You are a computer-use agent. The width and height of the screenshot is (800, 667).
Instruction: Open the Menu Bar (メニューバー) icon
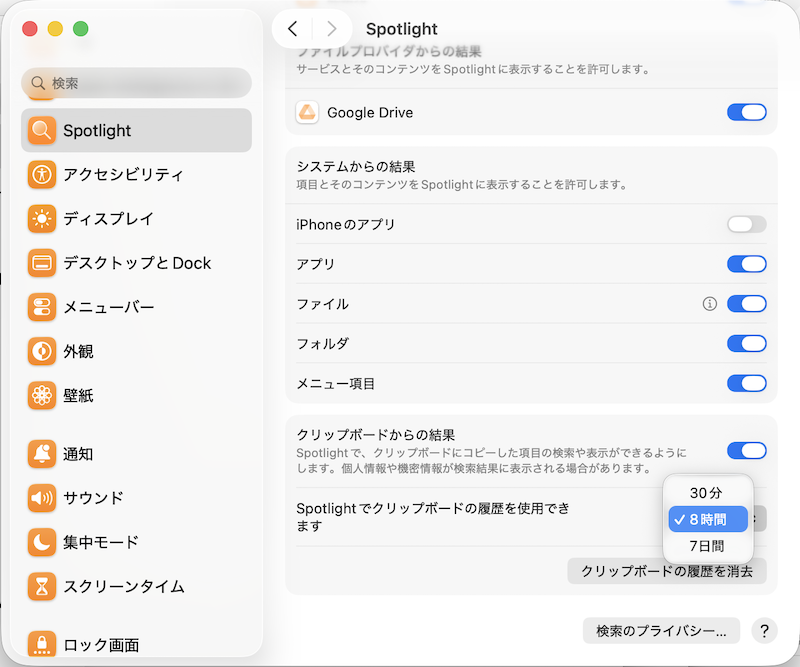tap(42, 307)
